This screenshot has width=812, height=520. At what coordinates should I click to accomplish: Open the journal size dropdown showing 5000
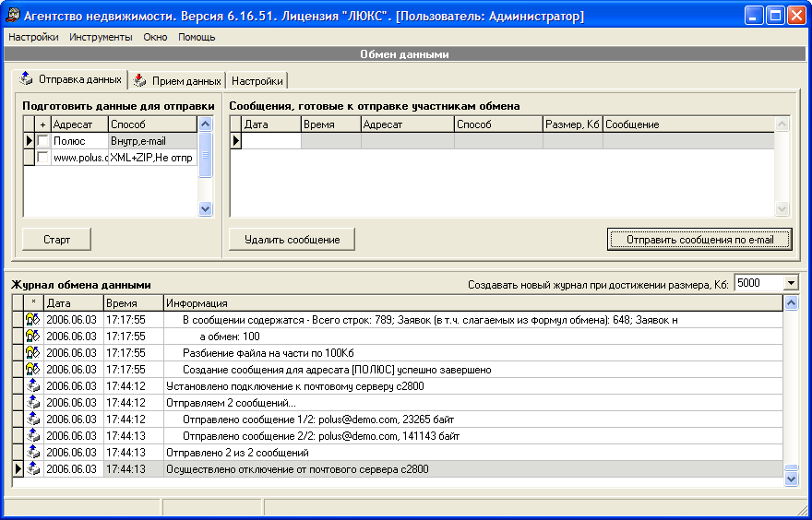click(791, 283)
